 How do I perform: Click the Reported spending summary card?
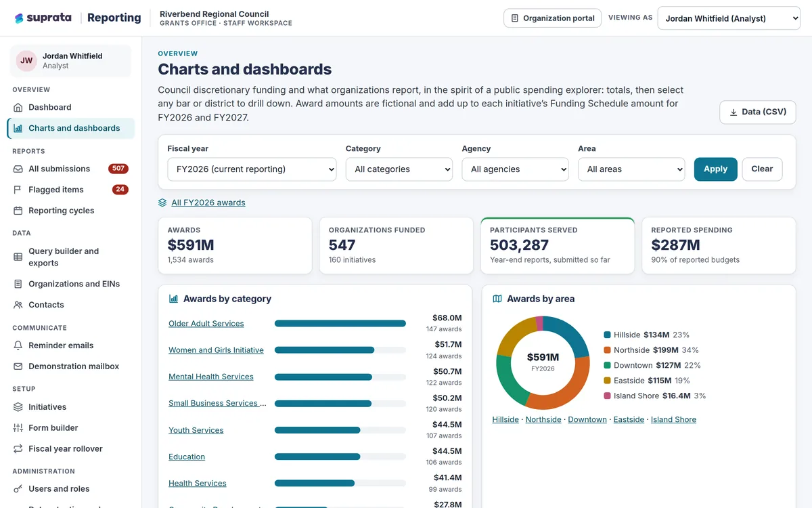(719, 246)
